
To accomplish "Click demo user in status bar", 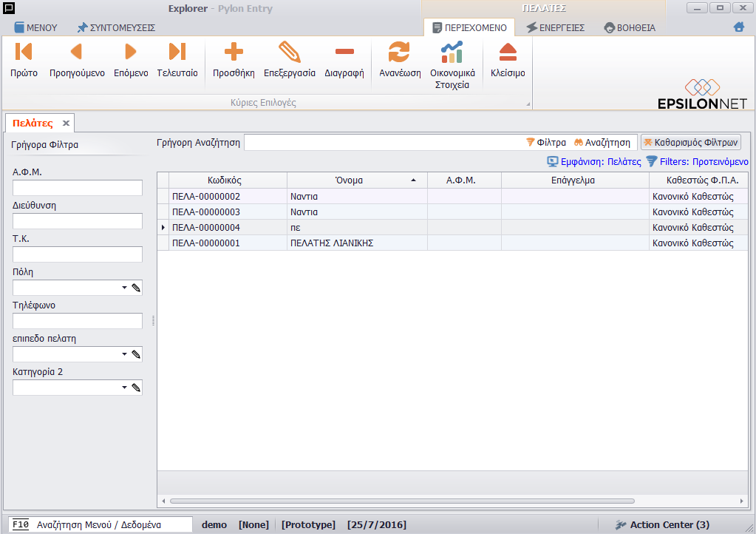I will 214,525.
